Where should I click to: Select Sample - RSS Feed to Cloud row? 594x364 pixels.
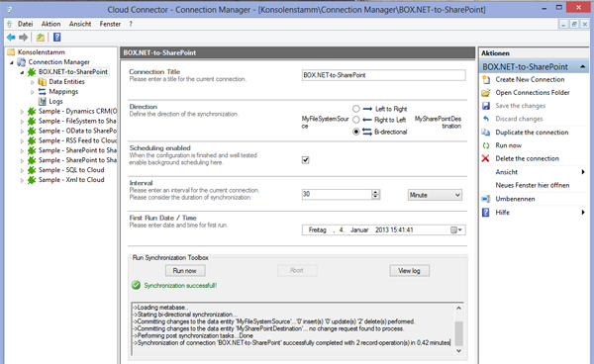(x=77, y=140)
